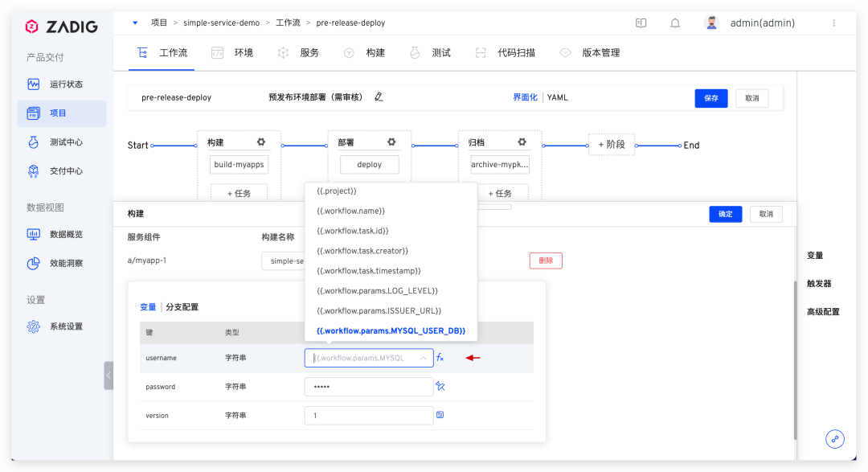Viewport: 868px width, 472px height.
Task: Delete the a/myapp-1 service with 删除
Action: click(x=546, y=261)
